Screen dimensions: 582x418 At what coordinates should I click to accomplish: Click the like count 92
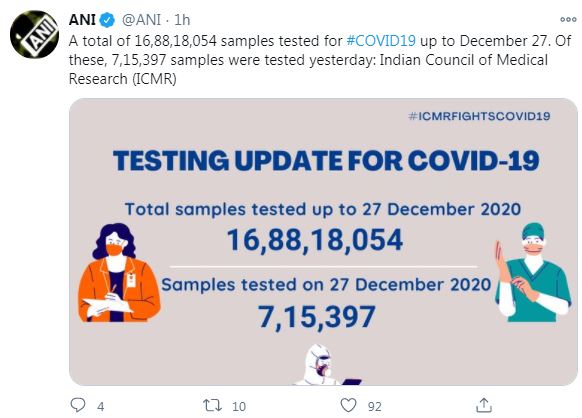(375, 406)
